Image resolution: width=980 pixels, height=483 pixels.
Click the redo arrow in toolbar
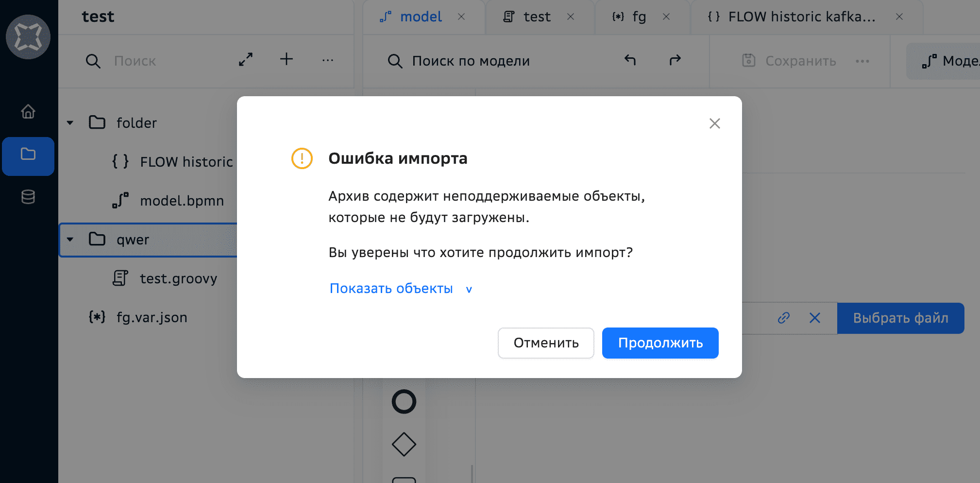[x=675, y=60]
